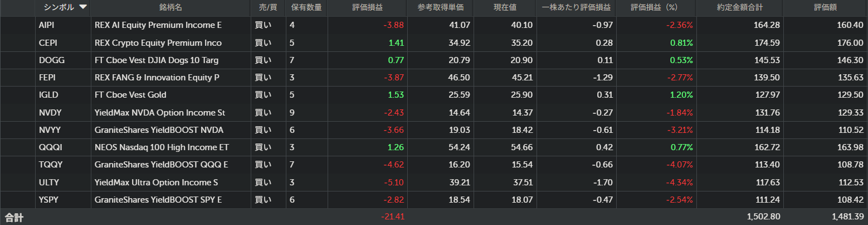The height and width of the screenshot is (225, 868).
Task: Click the 評価額 column header
Action: coord(825,7)
